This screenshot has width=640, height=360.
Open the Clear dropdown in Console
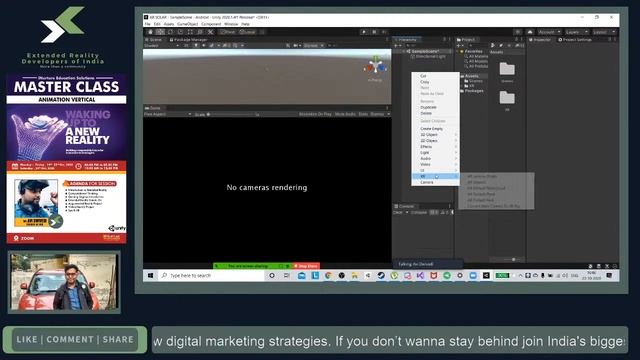click(400, 212)
